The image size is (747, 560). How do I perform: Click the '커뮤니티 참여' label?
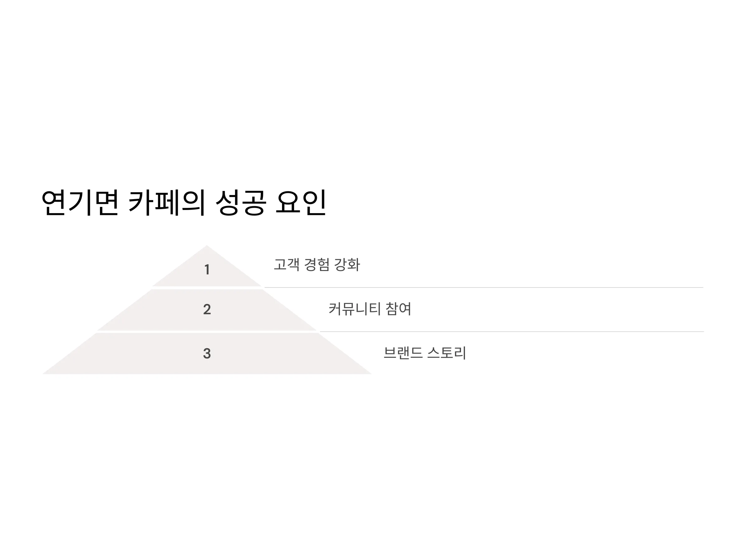pyautogui.click(x=370, y=309)
